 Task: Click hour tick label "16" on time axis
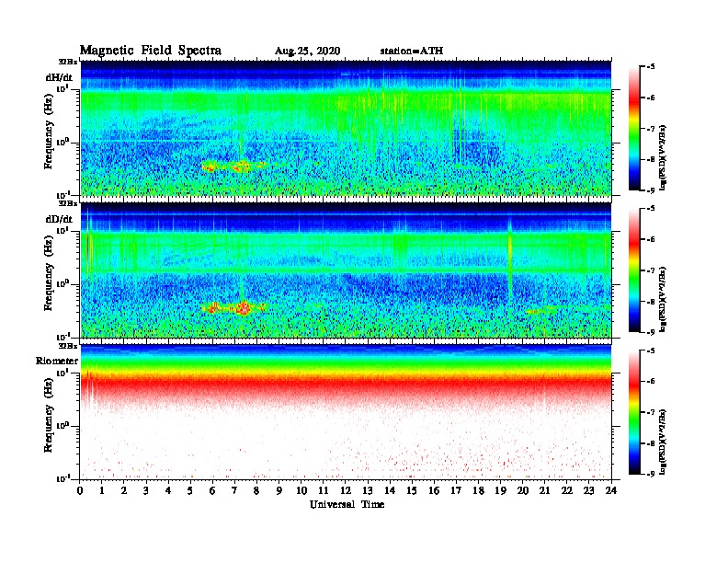(x=434, y=490)
